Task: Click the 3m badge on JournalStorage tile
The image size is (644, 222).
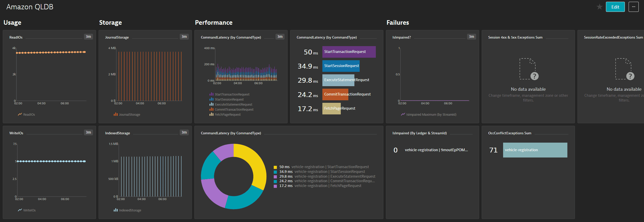Action: [184, 37]
